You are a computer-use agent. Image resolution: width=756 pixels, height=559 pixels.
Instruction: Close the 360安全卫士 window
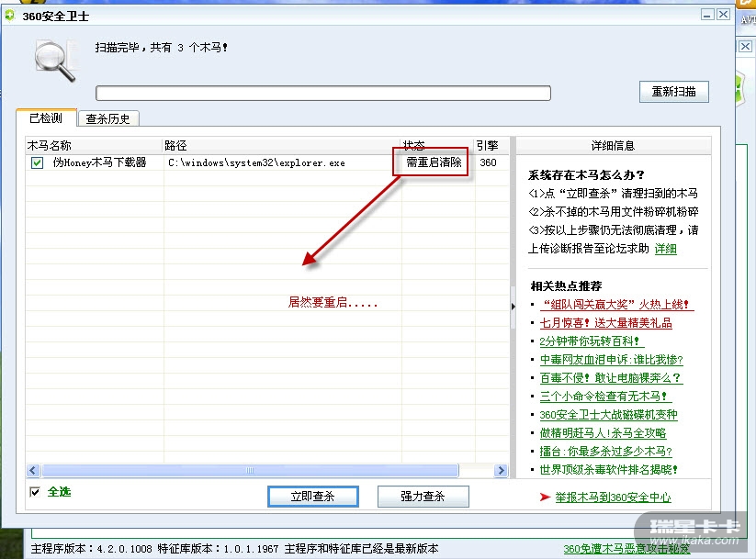point(723,15)
